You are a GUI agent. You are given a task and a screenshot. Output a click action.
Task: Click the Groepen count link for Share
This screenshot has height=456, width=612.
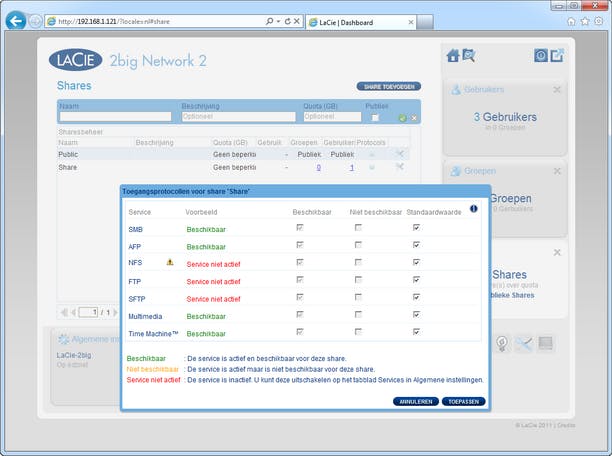point(318,167)
